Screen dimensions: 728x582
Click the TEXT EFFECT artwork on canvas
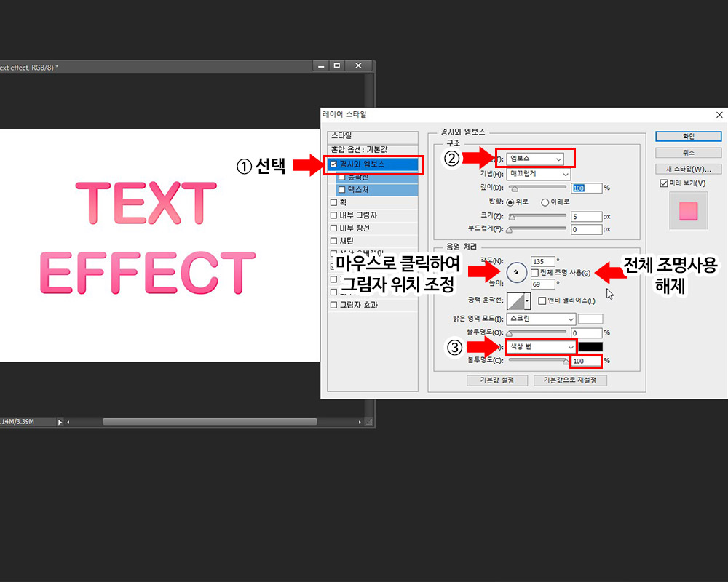click(148, 238)
